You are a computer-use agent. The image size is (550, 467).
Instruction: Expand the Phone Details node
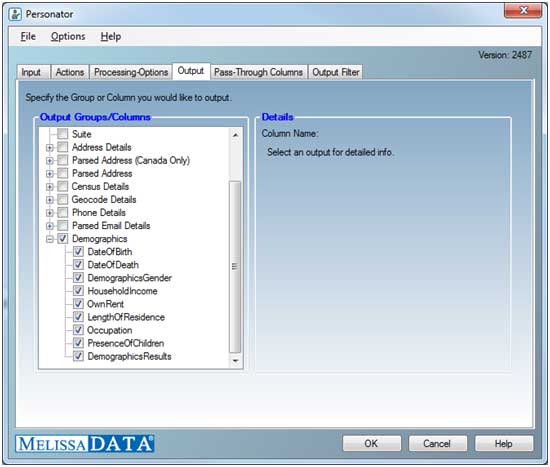point(49,213)
